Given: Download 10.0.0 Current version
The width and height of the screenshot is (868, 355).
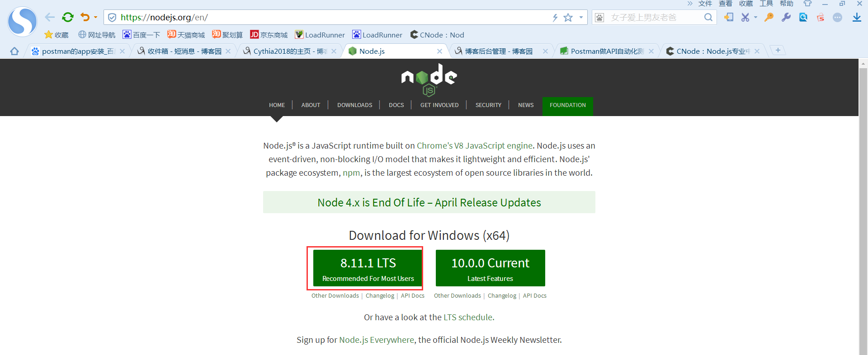Looking at the screenshot, I should pyautogui.click(x=491, y=268).
